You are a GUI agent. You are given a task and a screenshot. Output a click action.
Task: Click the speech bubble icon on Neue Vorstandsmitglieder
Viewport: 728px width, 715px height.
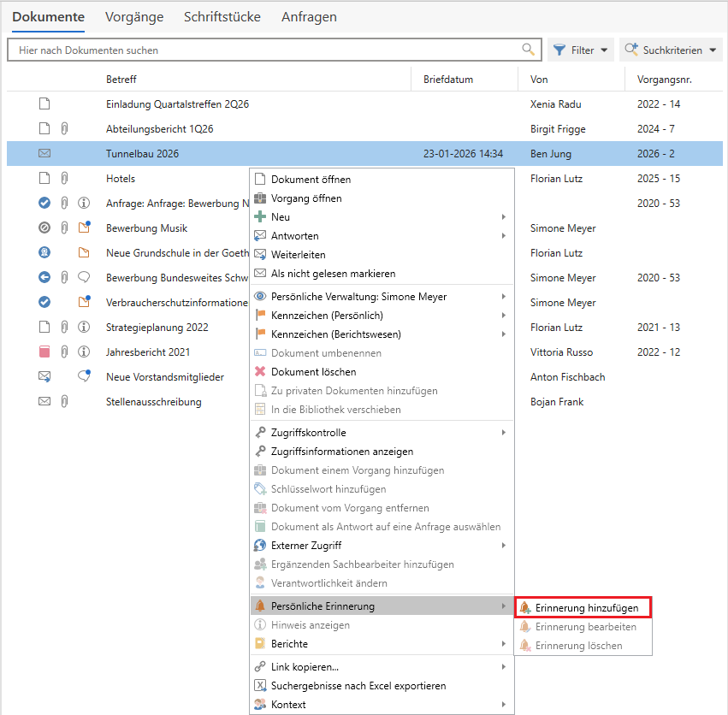(x=84, y=375)
